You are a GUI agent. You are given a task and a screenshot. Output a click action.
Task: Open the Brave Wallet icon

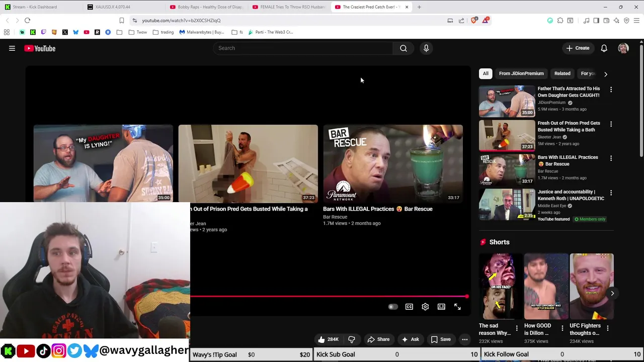coord(606,21)
